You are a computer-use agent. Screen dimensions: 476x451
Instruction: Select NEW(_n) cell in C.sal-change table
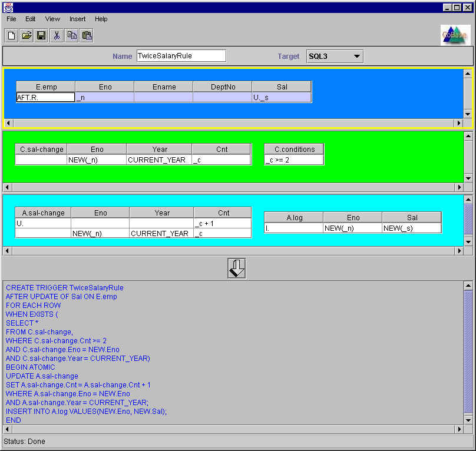click(97, 160)
